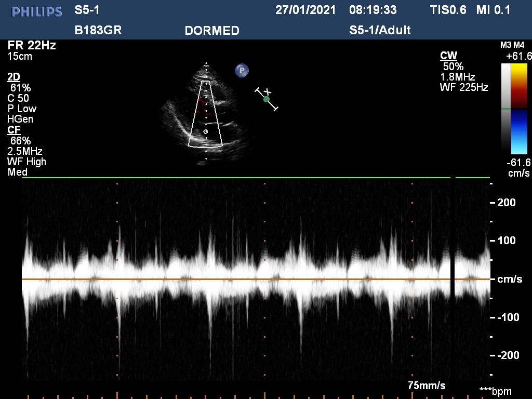Select the 2D settings heading
532x399 pixels.
(x=14, y=77)
